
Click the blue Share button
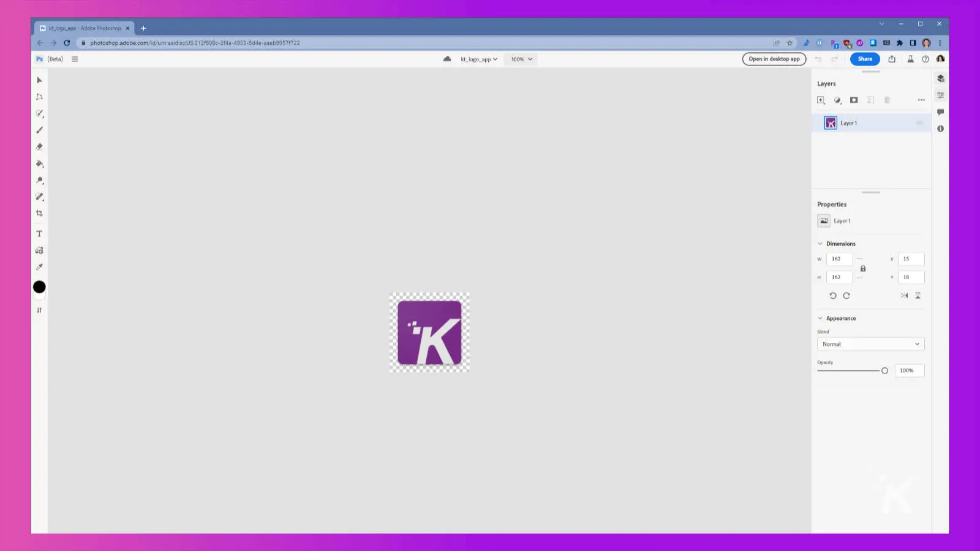tap(865, 59)
